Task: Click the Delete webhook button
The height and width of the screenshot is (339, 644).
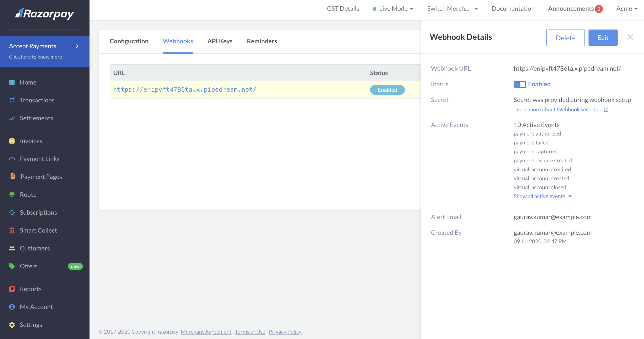Action: (565, 38)
